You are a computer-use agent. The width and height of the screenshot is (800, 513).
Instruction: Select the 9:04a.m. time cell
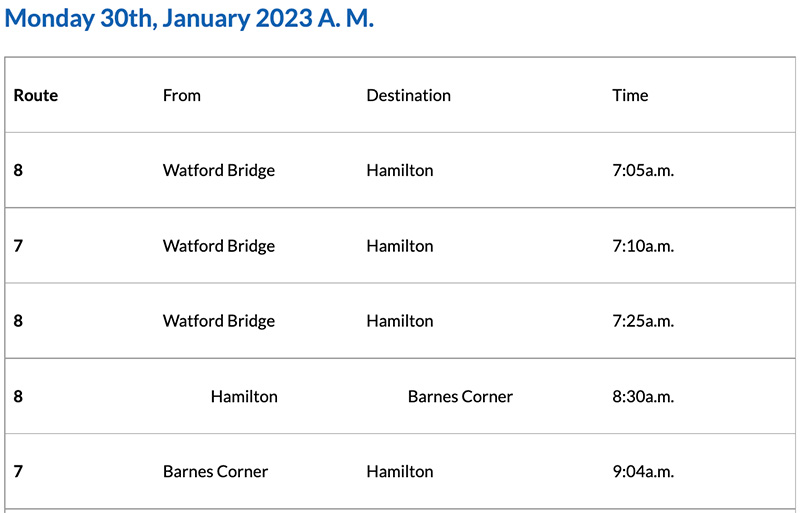point(643,472)
